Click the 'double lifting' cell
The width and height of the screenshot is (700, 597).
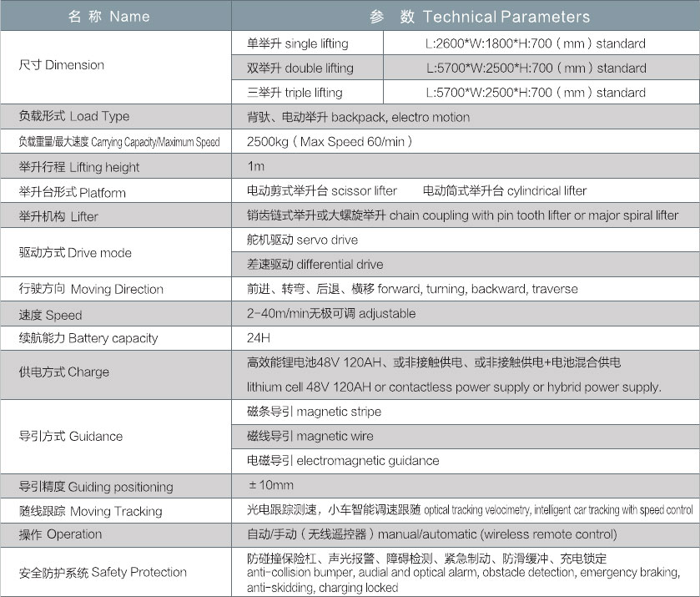click(300, 68)
